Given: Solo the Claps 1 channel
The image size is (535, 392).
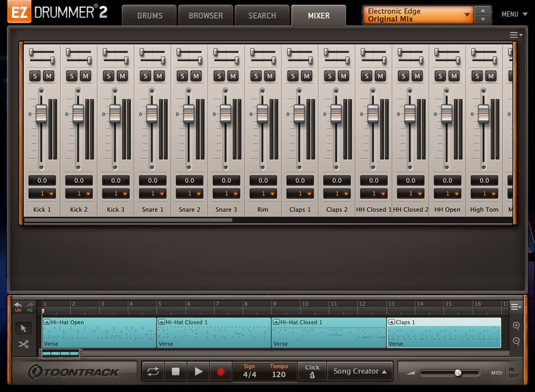Looking at the screenshot, I should (x=293, y=76).
